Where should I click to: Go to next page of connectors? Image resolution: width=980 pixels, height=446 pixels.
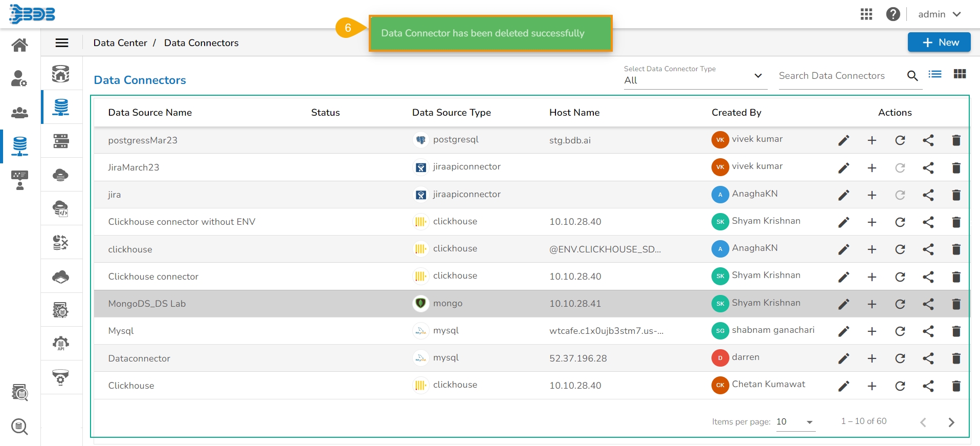[x=951, y=422]
